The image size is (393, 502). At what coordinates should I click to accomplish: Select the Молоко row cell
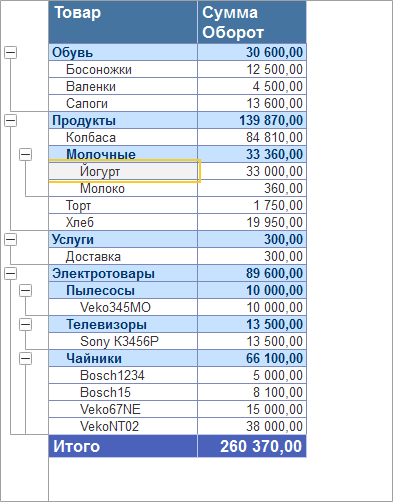point(123,188)
